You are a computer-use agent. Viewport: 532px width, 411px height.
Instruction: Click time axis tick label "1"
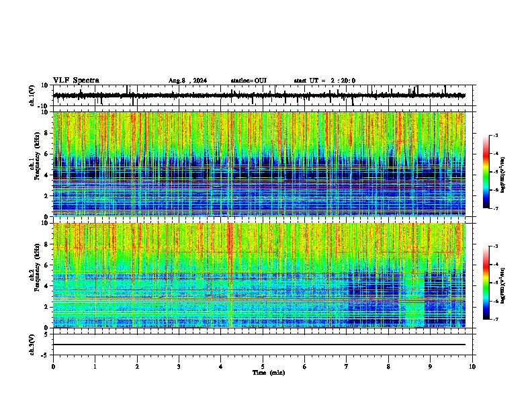coord(95,367)
